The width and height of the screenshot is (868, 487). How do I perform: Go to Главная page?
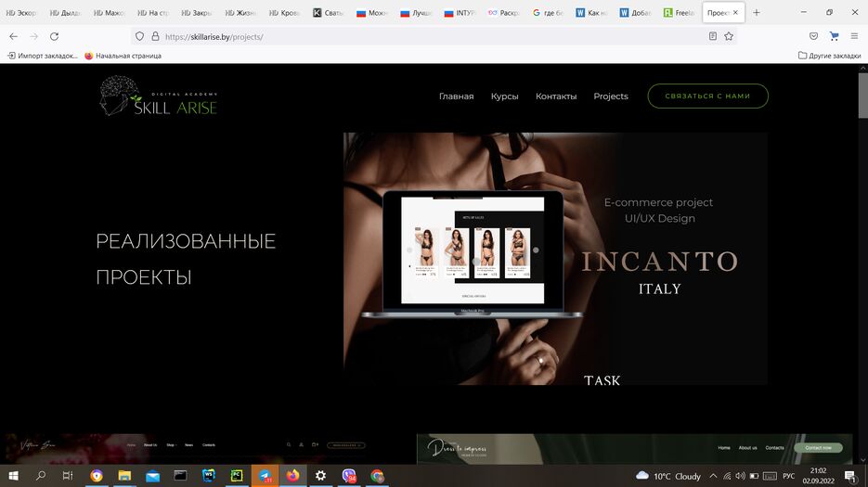[456, 96]
